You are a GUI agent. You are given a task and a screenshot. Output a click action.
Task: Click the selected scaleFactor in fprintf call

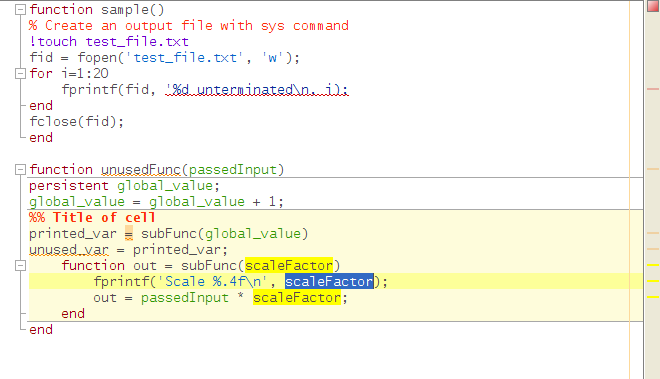(x=329, y=282)
